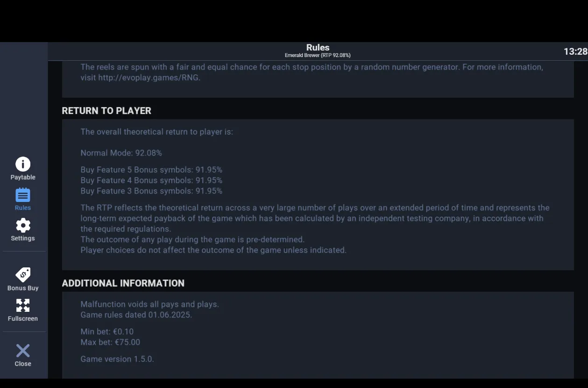Click the Game version 1.5.0 text

(x=117, y=359)
